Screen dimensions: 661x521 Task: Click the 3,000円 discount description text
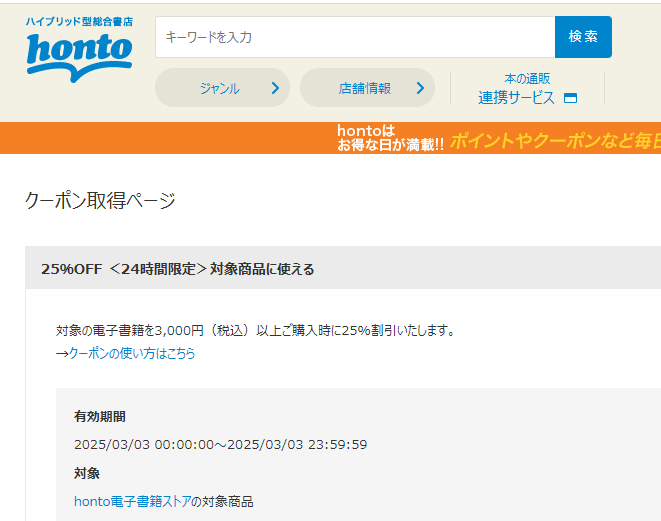pyautogui.click(x=256, y=330)
